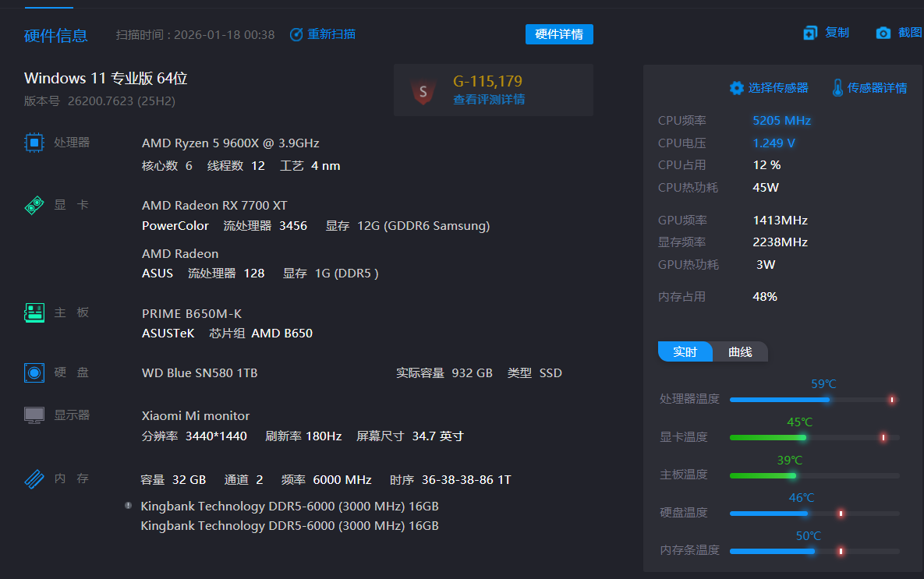
Task: Click the processor chip icon
Action: 34,143
